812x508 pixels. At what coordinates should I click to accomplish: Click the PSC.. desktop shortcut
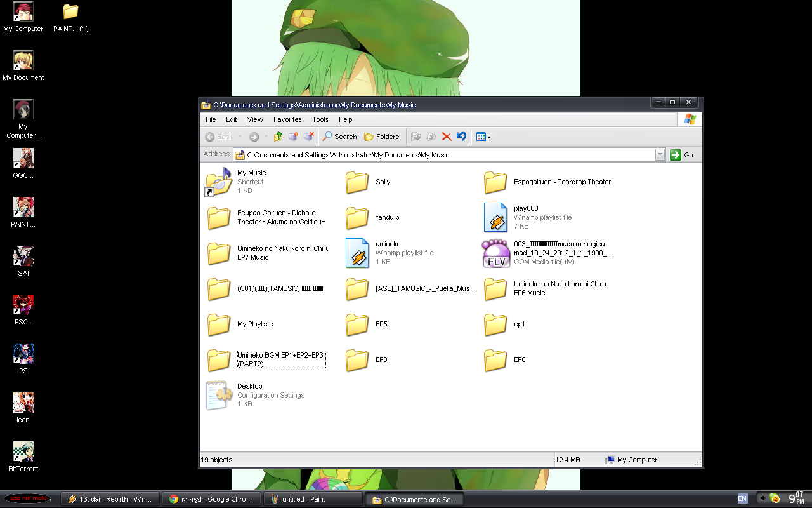[23, 305]
